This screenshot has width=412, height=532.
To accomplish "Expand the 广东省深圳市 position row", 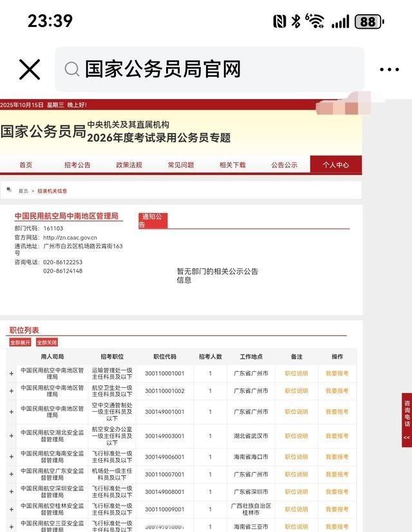I will [12, 492].
